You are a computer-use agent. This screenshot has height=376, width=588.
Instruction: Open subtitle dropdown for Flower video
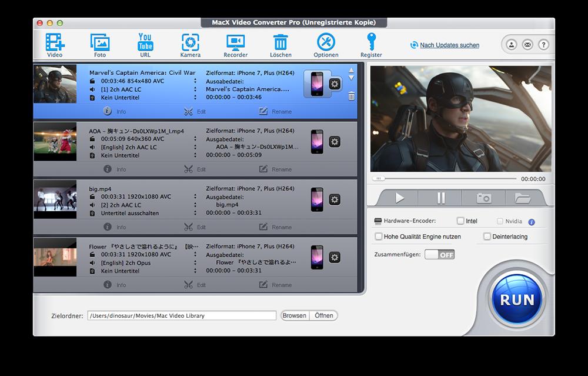pyautogui.click(x=195, y=271)
